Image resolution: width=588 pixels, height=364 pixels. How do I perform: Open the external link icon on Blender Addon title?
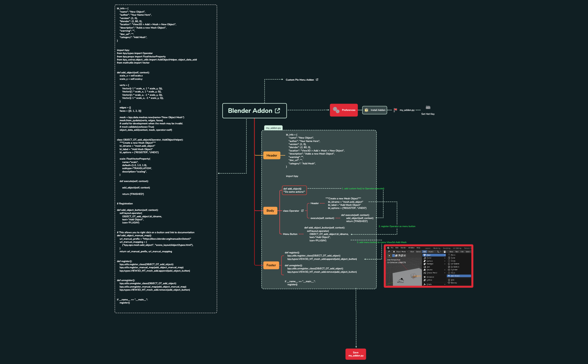pos(277,111)
